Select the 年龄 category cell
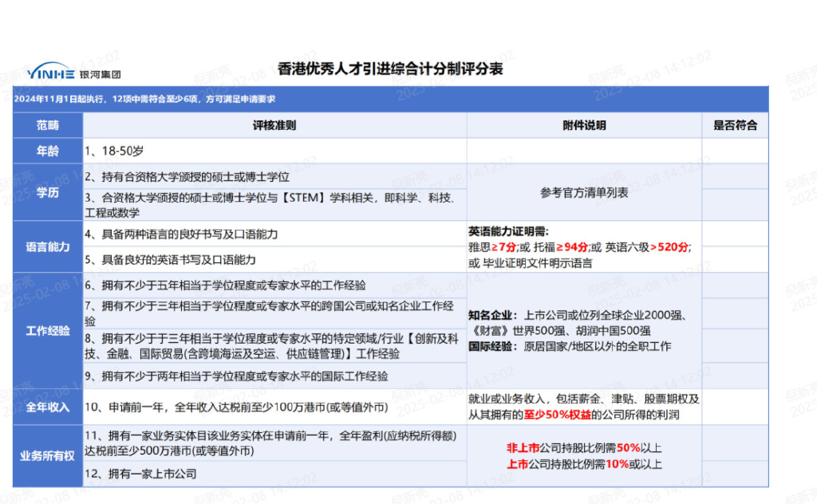Screen dimensions: 817x504 click(47, 151)
